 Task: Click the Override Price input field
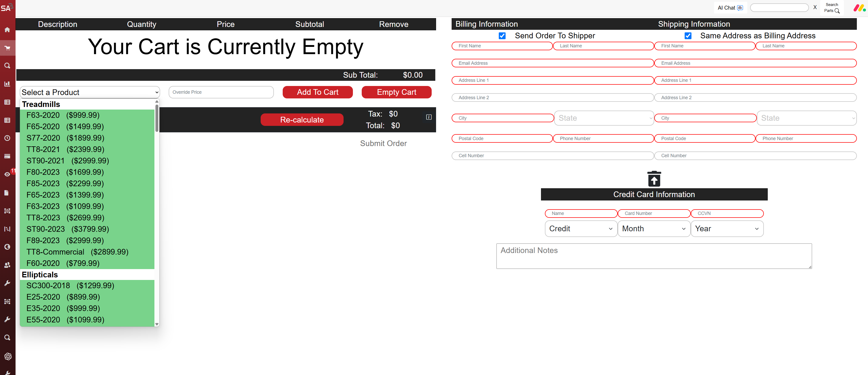(221, 92)
